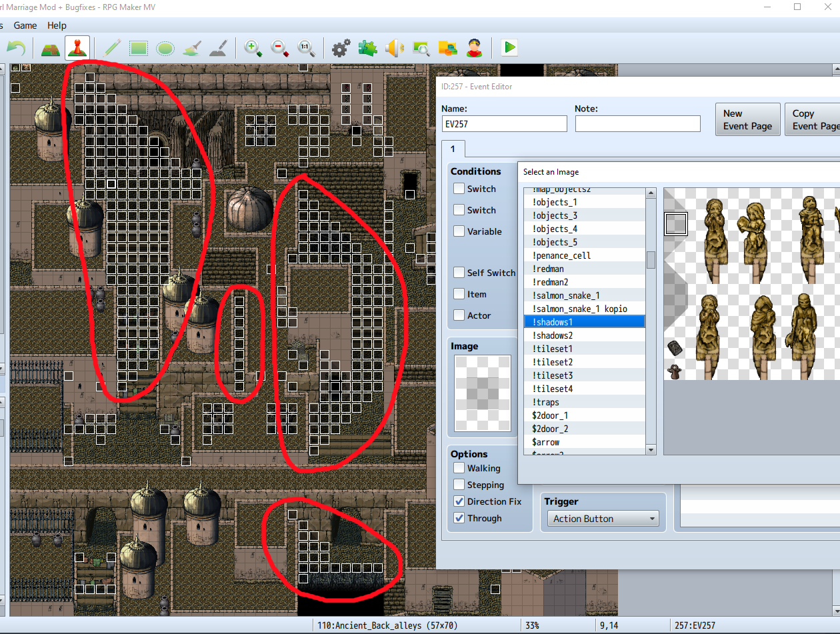Select !shadows2 in image list
Viewport: 840px width, 634px height.
(585, 335)
